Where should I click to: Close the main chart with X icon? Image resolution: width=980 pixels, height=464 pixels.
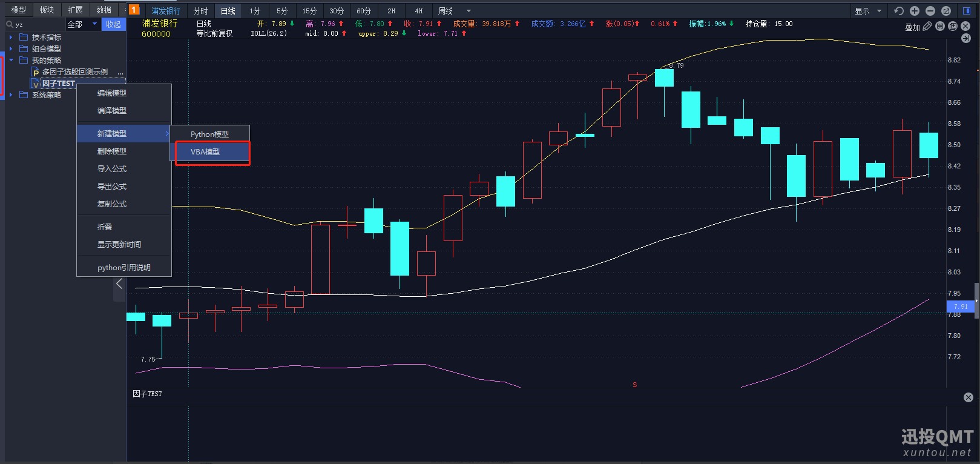coord(965,26)
